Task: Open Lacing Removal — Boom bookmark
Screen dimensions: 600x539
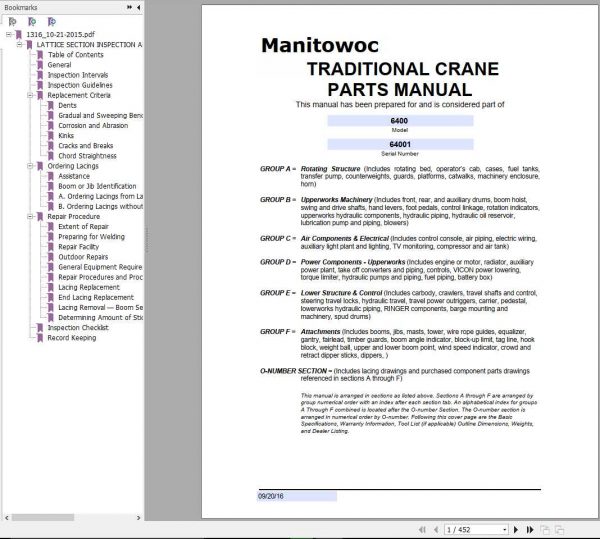Action: click(x=100, y=308)
